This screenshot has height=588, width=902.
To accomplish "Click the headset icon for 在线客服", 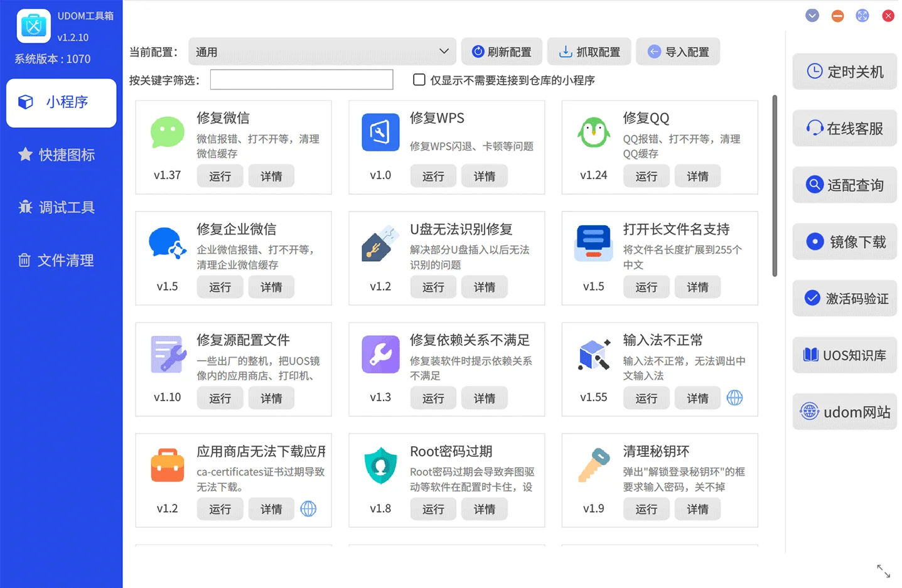I will pyautogui.click(x=814, y=127).
